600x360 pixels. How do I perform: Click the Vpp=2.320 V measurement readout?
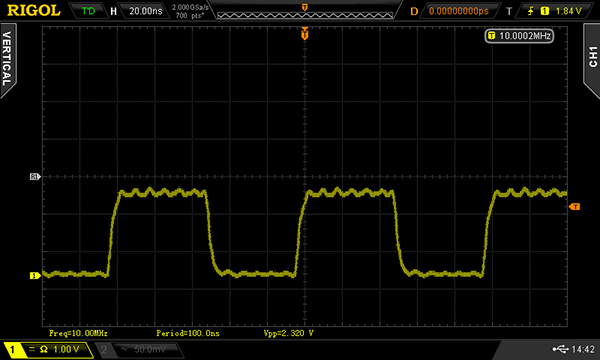[289, 333]
